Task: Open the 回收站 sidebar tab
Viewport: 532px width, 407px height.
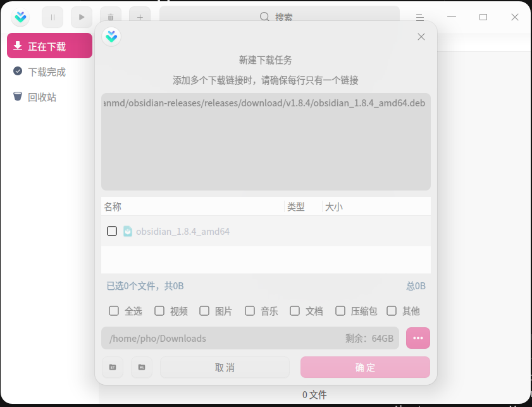Action: click(49, 97)
